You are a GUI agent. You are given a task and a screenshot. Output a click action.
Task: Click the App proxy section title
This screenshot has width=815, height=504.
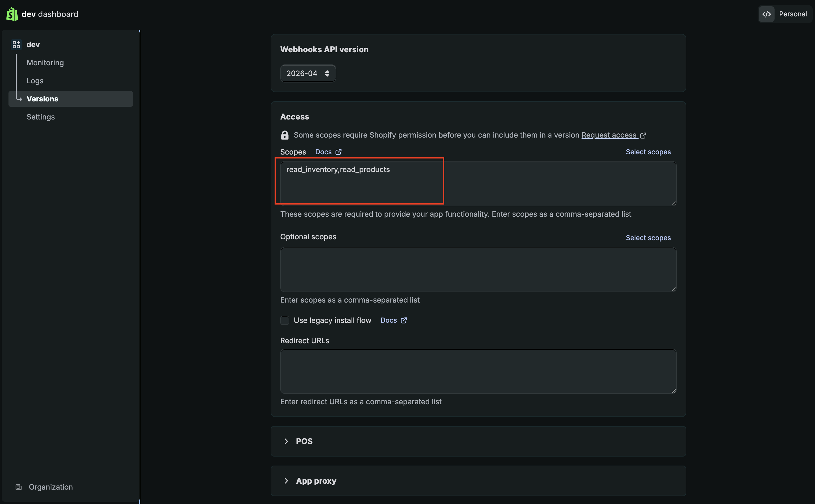pos(316,481)
